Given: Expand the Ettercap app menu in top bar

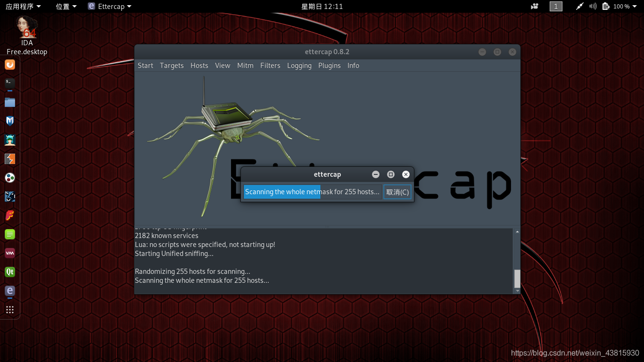Looking at the screenshot, I should coord(110,6).
